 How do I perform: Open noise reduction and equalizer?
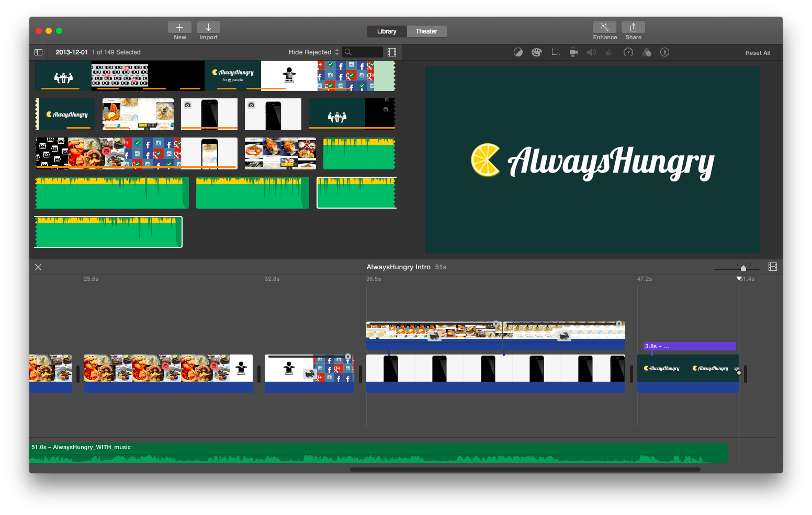pos(610,52)
